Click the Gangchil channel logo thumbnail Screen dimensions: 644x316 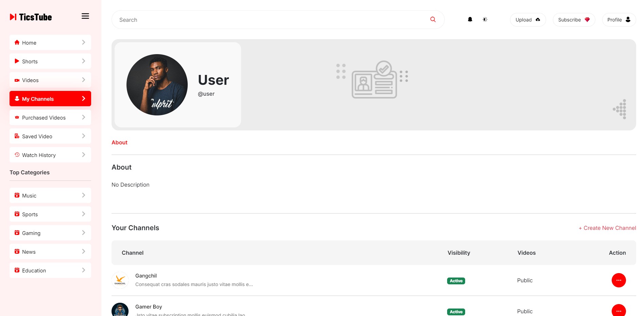(120, 280)
